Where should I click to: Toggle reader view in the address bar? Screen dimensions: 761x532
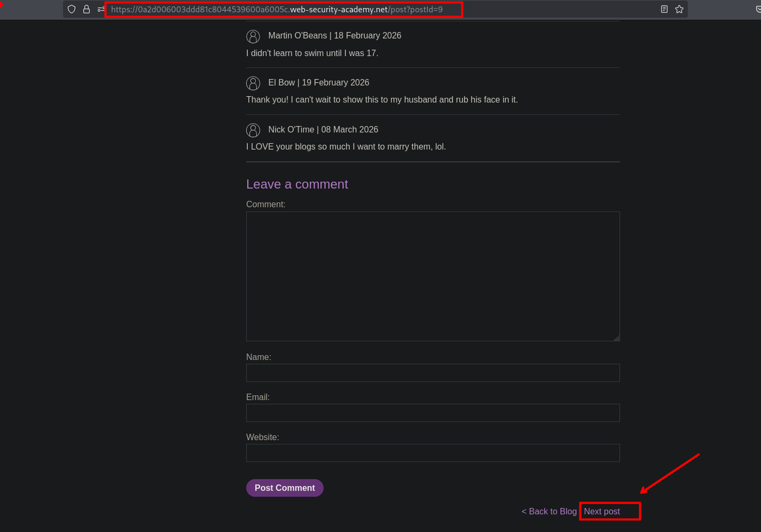[x=664, y=9]
